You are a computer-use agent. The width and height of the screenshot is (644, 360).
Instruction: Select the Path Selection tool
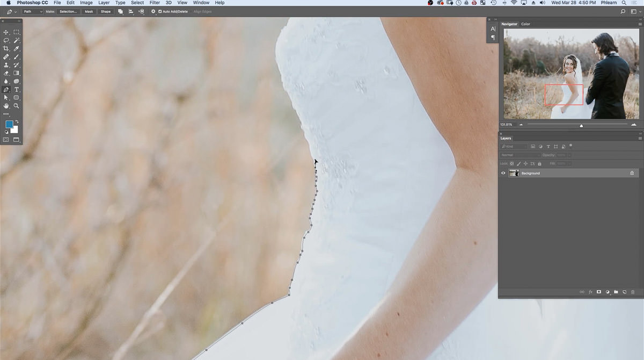[6, 98]
